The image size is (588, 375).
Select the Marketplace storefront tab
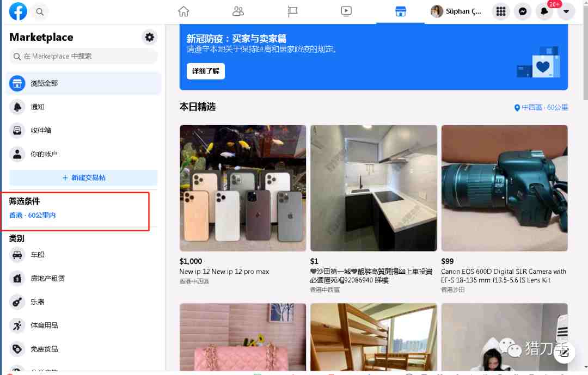click(401, 11)
